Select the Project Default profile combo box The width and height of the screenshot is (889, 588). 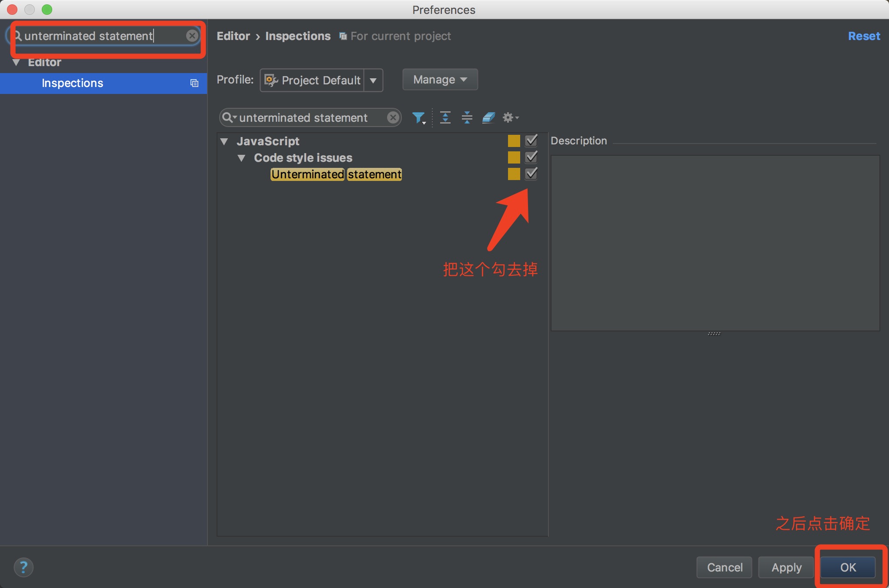coord(321,80)
